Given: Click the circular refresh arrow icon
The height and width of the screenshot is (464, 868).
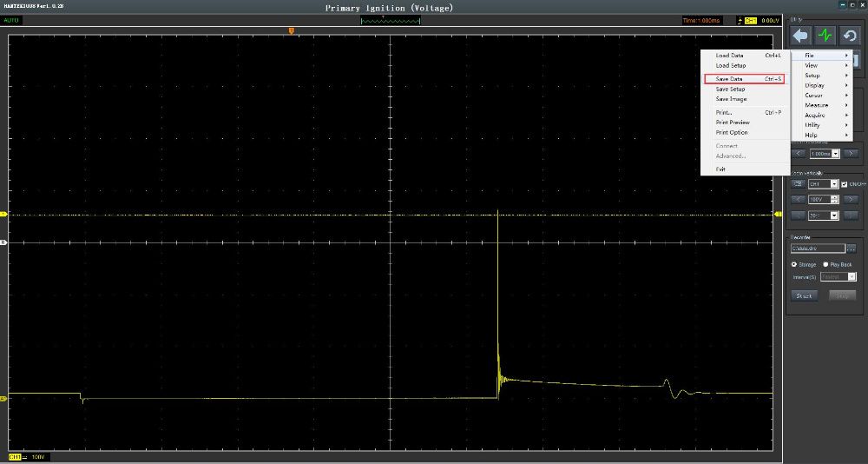Looking at the screenshot, I should (849, 36).
